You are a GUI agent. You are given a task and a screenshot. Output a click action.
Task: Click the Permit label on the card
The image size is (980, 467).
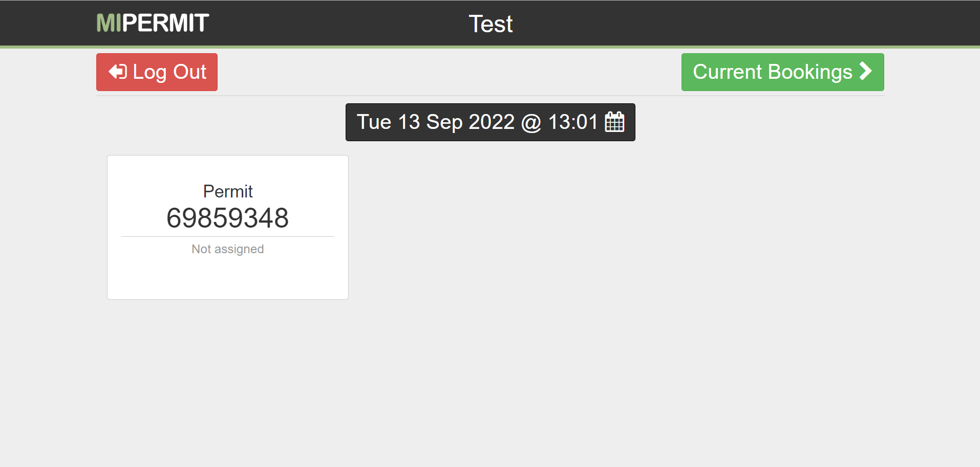point(228,191)
